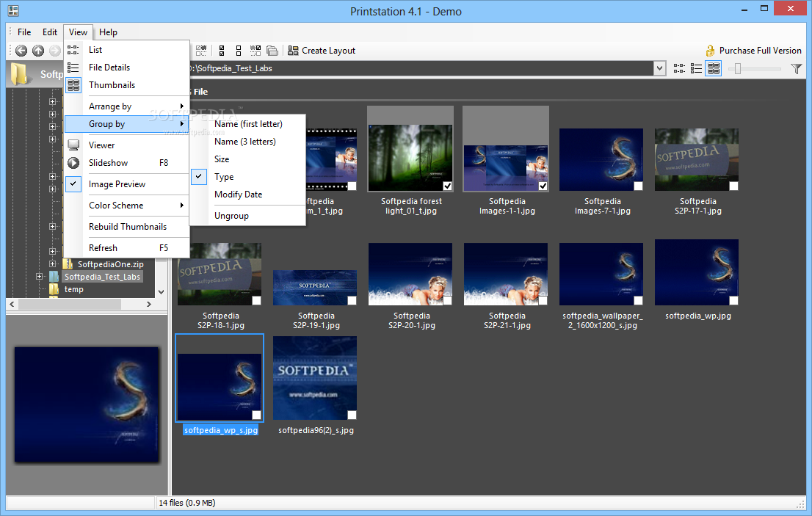The height and width of the screenshot is (516, 812).
Task: Open the folder path dropdown arrow
Action: (659, 68)
